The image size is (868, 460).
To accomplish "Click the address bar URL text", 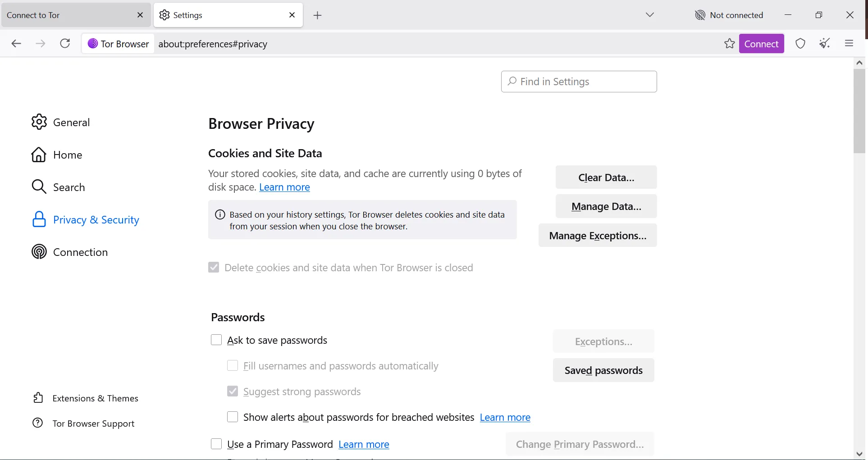I will click(x=213, y=44).
